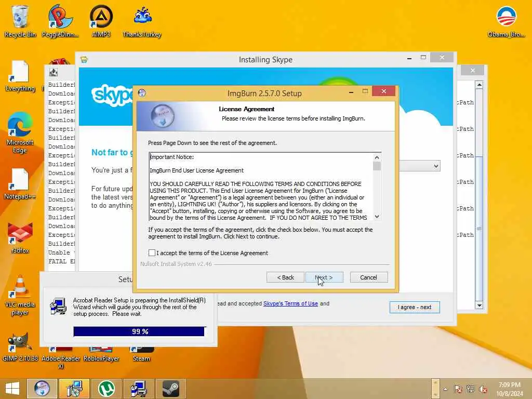532x399 pixels.
Task: Select the Acrobat setup taskbar icon
Action: coord(139,389)
